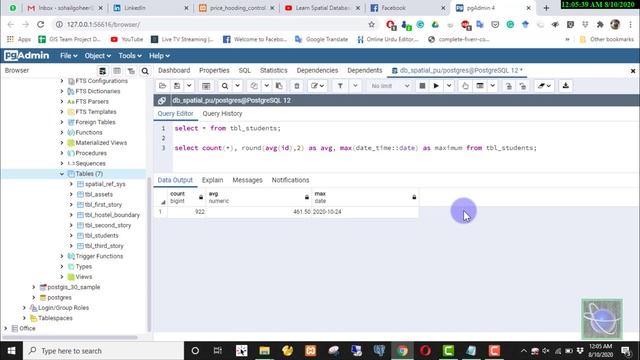
Task: Click the Rollback toolbar icon
Action: (x=523, y=86)
